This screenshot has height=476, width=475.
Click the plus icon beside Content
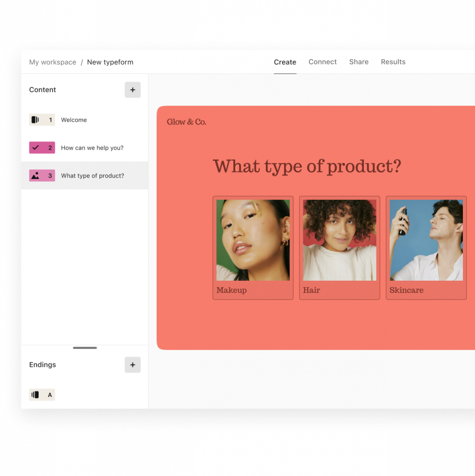(132, 90)
